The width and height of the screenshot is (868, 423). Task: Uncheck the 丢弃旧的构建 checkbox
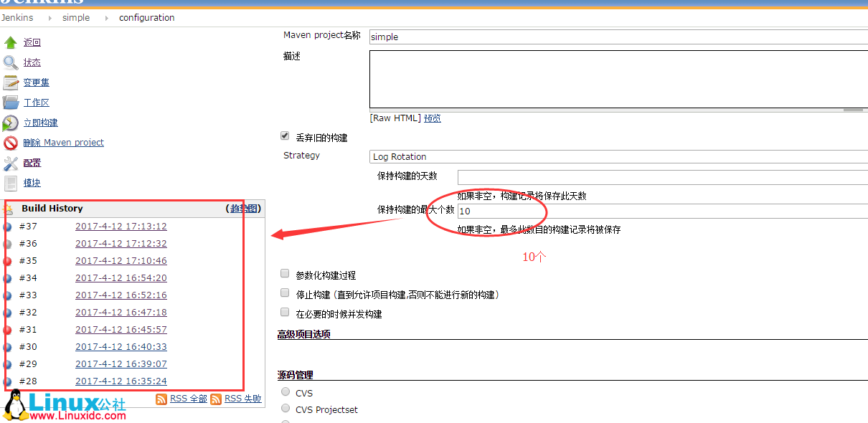[284, 135]
